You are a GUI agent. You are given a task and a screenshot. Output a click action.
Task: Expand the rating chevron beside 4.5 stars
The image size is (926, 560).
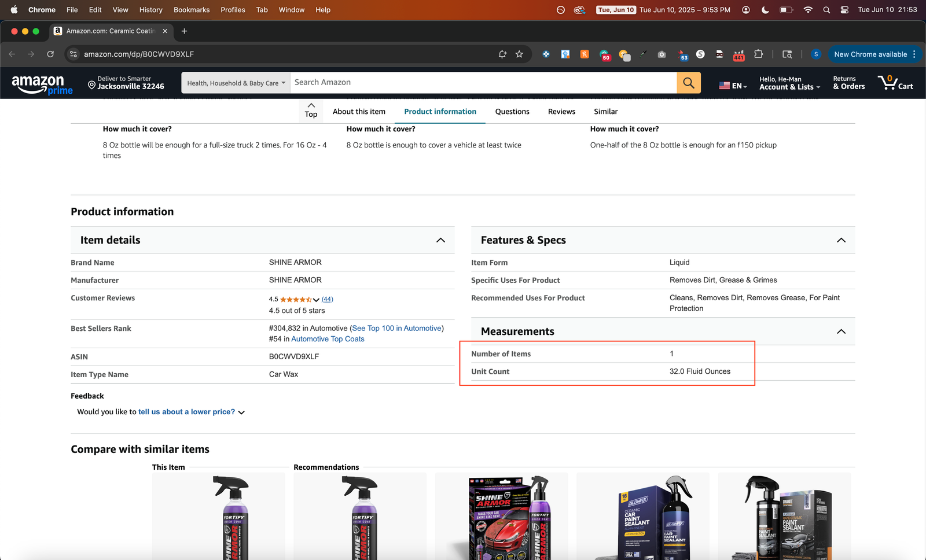click(x=316, y=300)
